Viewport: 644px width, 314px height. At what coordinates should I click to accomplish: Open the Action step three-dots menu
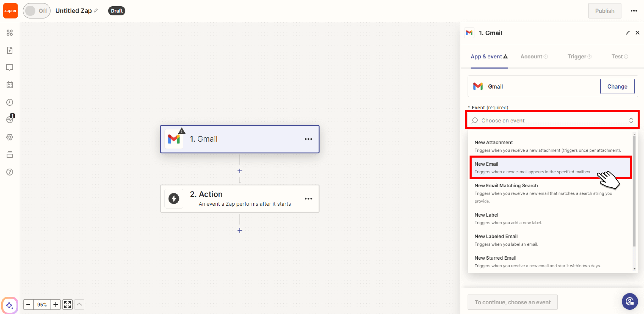coord(308,199)
